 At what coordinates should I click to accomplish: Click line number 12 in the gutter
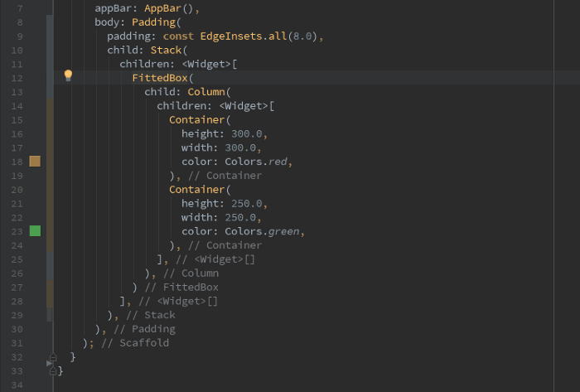19,77
